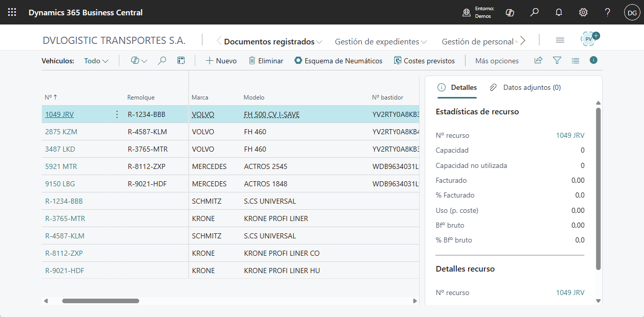Click the list's right scroll arrow

pyautogui.click(x=415, y=301)
